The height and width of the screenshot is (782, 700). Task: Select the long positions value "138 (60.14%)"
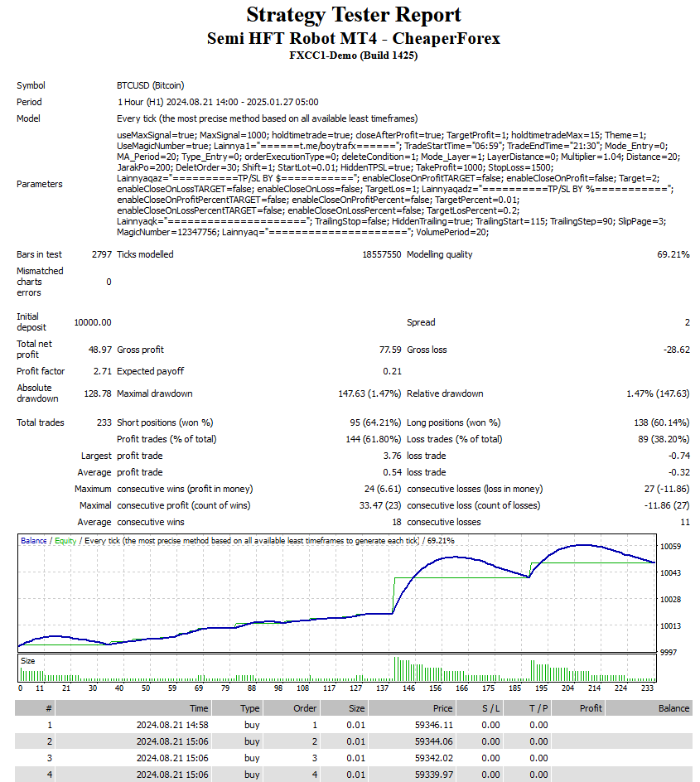tap(662, 422)
